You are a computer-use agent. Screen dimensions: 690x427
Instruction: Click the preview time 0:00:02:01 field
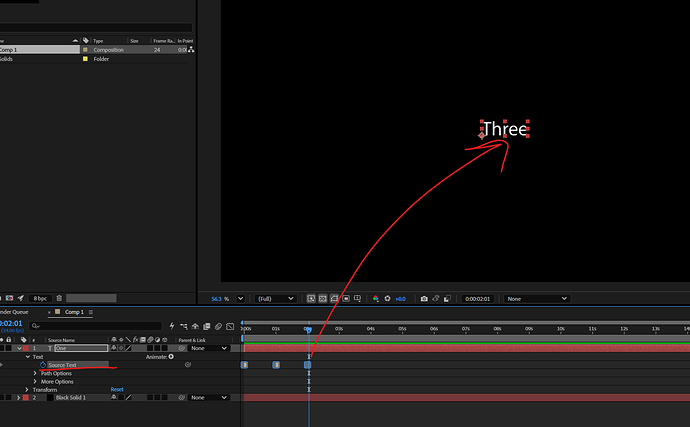coord(477,298)
